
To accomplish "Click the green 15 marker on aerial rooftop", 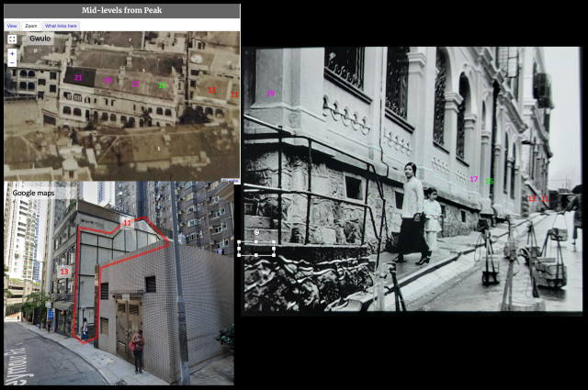I will pos(162,85).
